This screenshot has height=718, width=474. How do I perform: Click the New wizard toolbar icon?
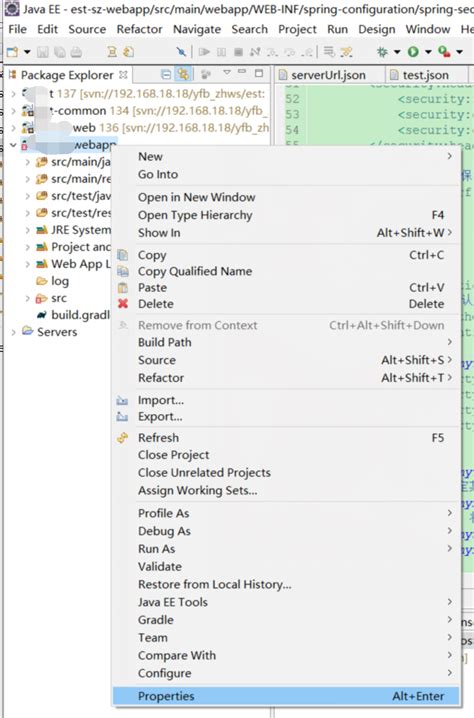click(x=13, y=52)
